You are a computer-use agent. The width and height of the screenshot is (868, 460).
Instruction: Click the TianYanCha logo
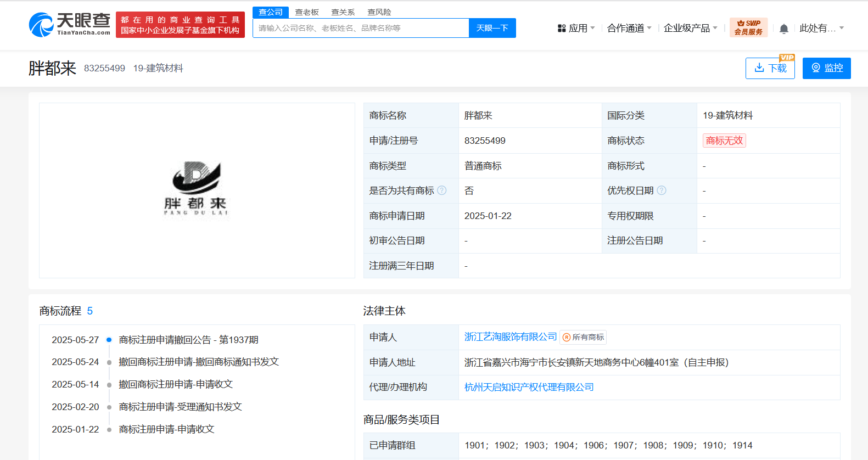(70, 25)
